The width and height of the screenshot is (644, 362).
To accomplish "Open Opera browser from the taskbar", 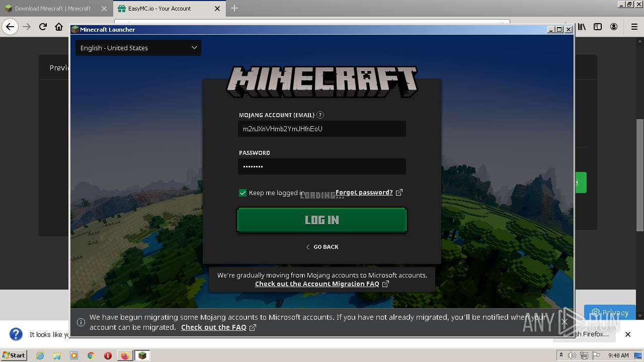I will [108, 355].
